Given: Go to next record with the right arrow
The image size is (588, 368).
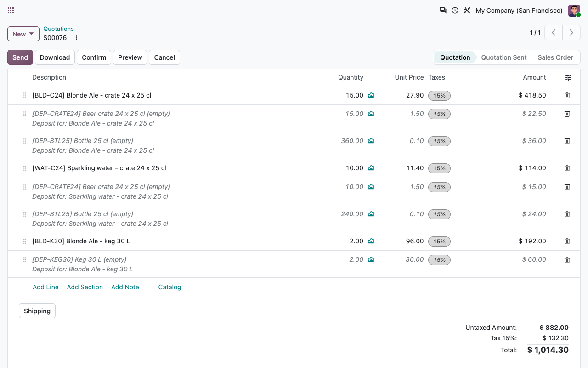Looking at the screenshot, I should (x=571, y=33).
